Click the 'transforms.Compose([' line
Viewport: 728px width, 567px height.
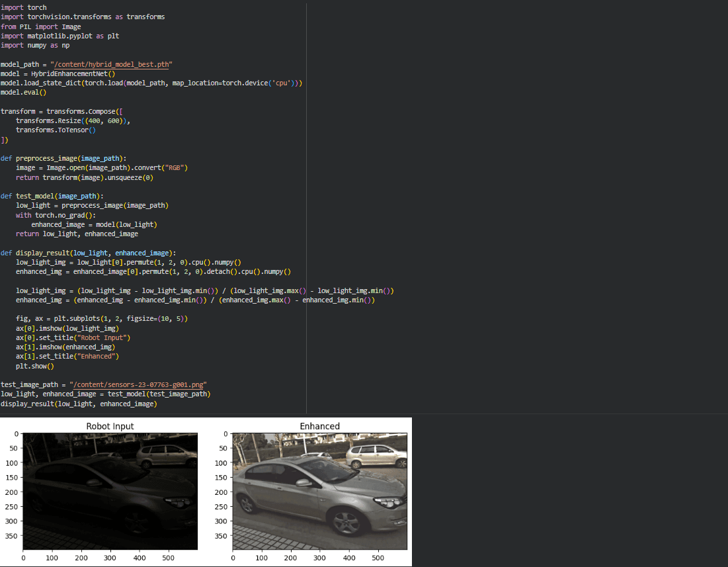pos(61,111)
